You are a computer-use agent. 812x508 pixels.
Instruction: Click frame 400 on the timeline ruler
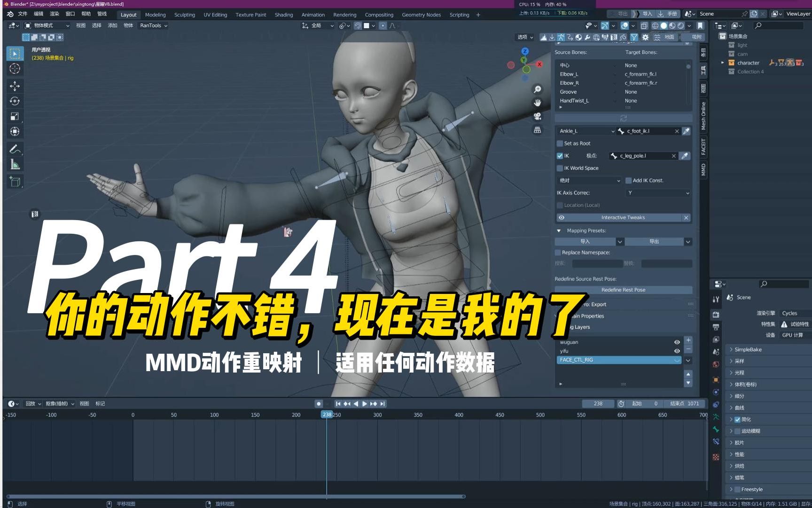459,415
